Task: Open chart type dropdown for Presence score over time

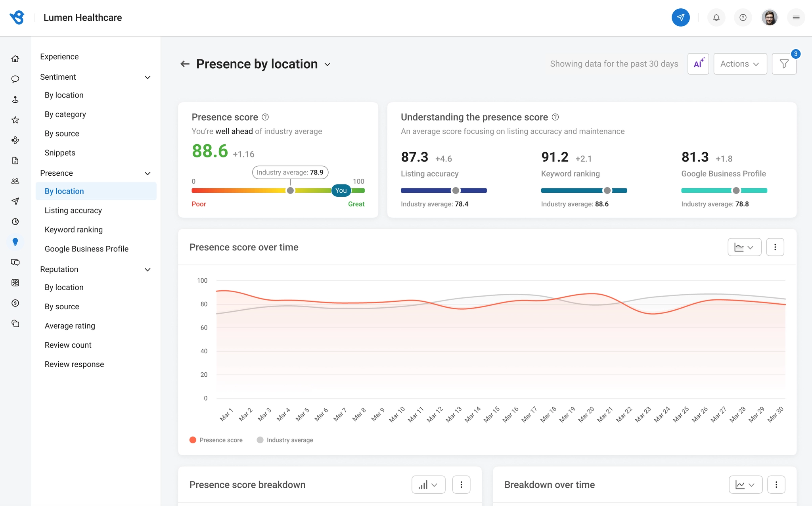Action: pyautogui.click(x=744, y=247)
